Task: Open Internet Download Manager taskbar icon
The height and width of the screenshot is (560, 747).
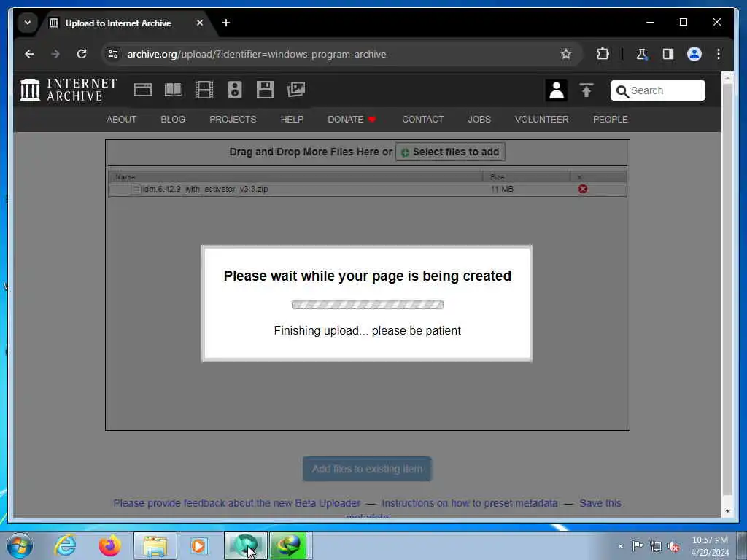Action: click(289, 545)
